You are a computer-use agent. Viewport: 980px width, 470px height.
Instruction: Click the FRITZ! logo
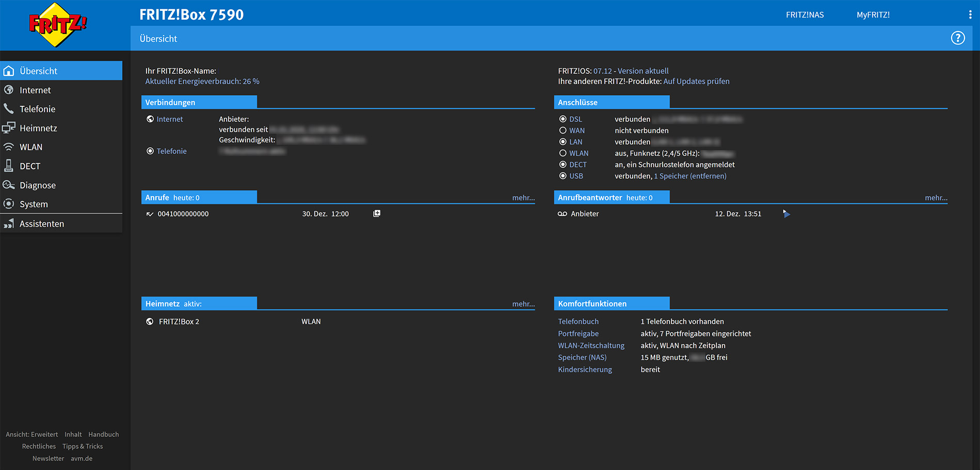coord(58,24)
